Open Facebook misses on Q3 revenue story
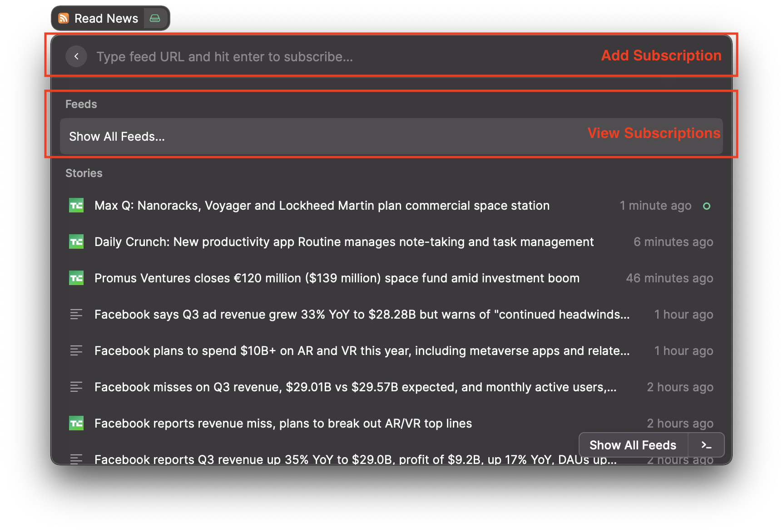The image size is (783, 532). (391, 387)
